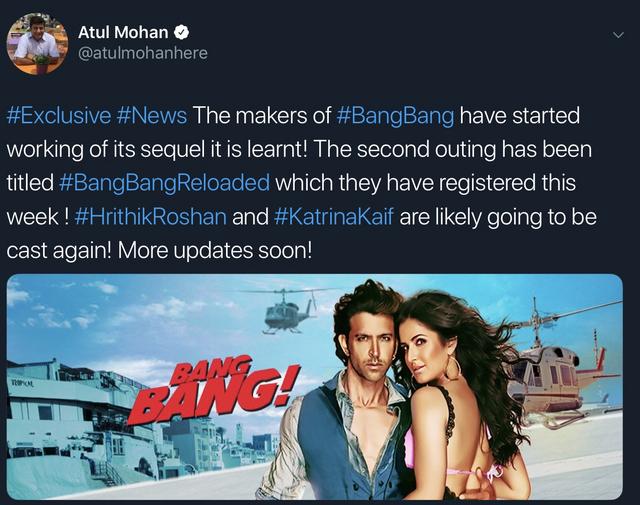The height and width of the screenshot is (505, 640).
Task: Open the #Exclusive hashtag
Action: 59,116
